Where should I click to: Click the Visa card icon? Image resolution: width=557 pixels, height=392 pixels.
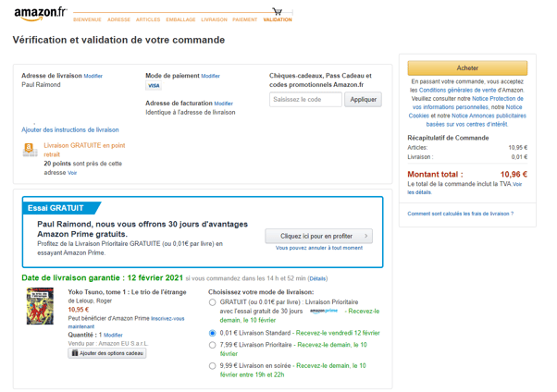[154, 86]
